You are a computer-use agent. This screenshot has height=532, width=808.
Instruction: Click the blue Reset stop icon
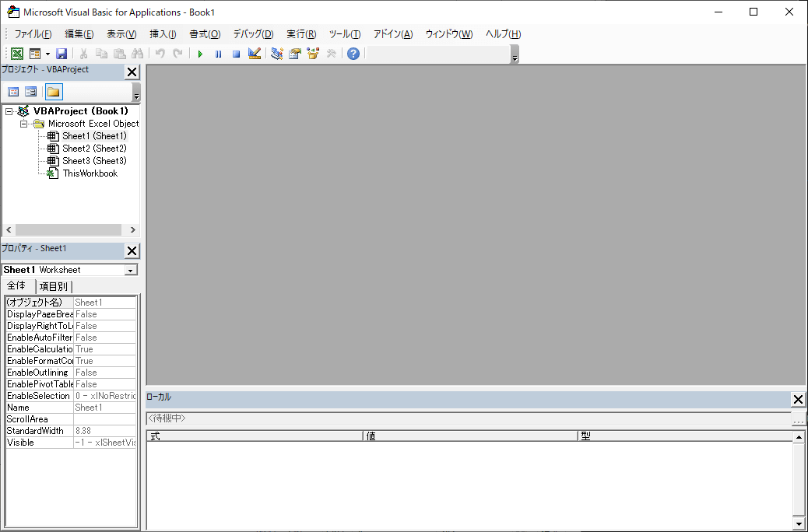[x=236, y=54]
